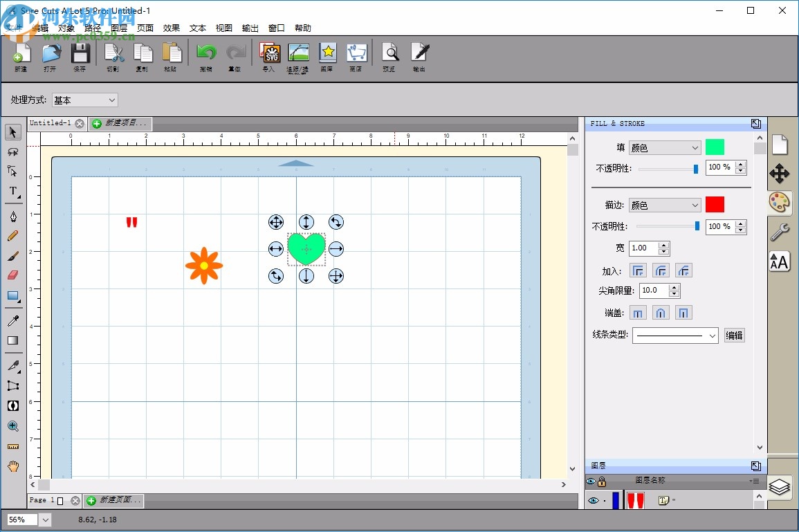Image resolution: width=799 pixels, height=532 pixels.
Task: Select the Eraser tool in left toolbox
Action: point(12,275)
